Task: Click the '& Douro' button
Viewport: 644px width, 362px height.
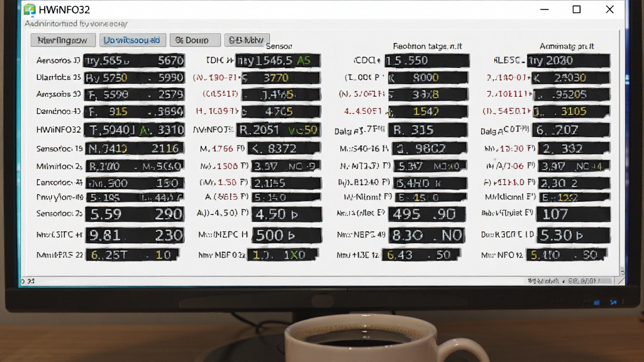Action: 195,40
